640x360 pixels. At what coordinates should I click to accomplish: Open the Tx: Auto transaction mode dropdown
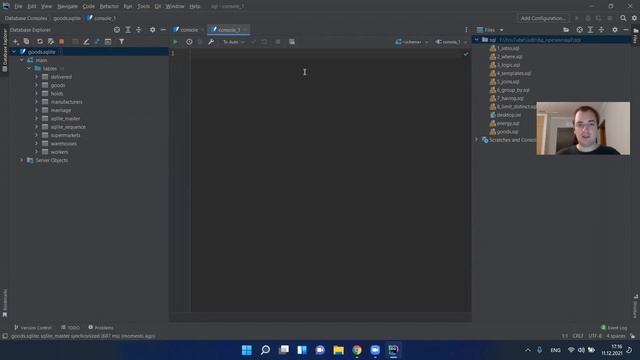click(234, 42)
